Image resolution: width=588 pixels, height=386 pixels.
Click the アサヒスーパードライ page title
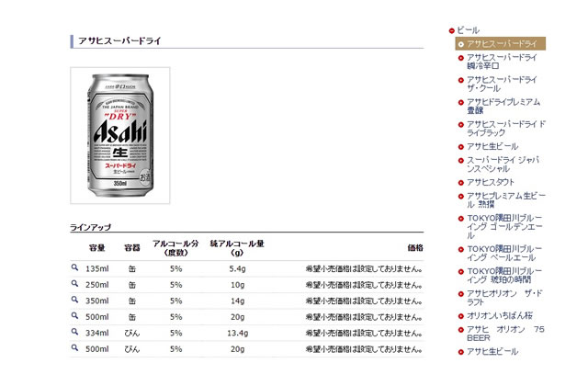(119, 40)
